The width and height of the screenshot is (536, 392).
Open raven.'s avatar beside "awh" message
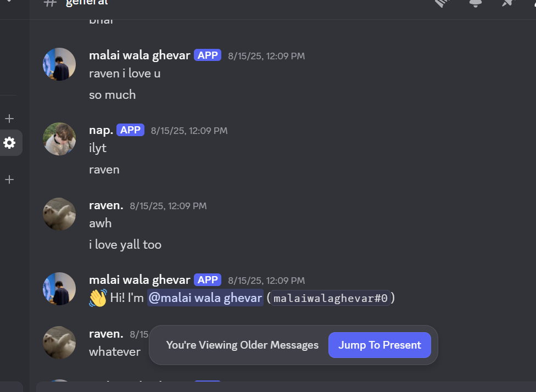[59, 214]
